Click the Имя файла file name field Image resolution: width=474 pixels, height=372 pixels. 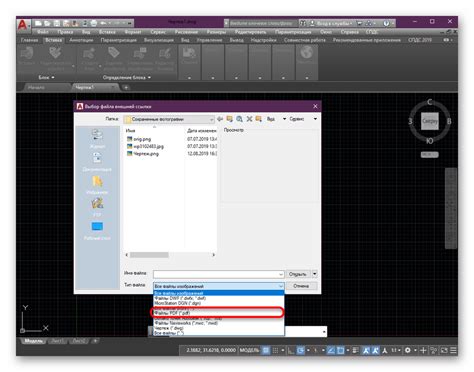click(218, 274)
